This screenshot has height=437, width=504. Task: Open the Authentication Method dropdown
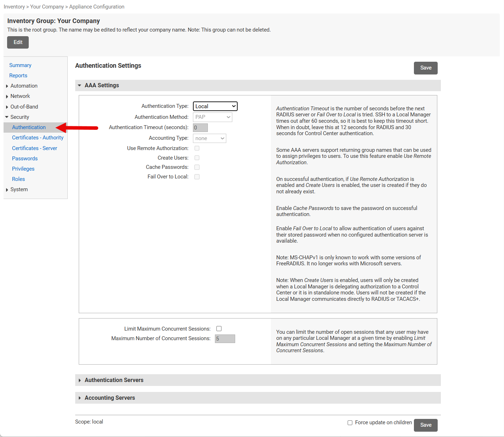212,117
